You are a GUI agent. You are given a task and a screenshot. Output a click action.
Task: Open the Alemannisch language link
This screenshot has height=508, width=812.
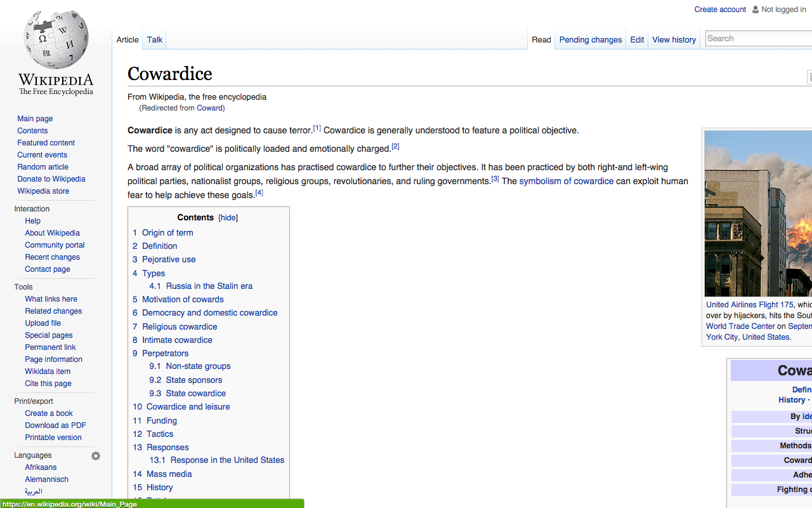click(x=46, y=479)
